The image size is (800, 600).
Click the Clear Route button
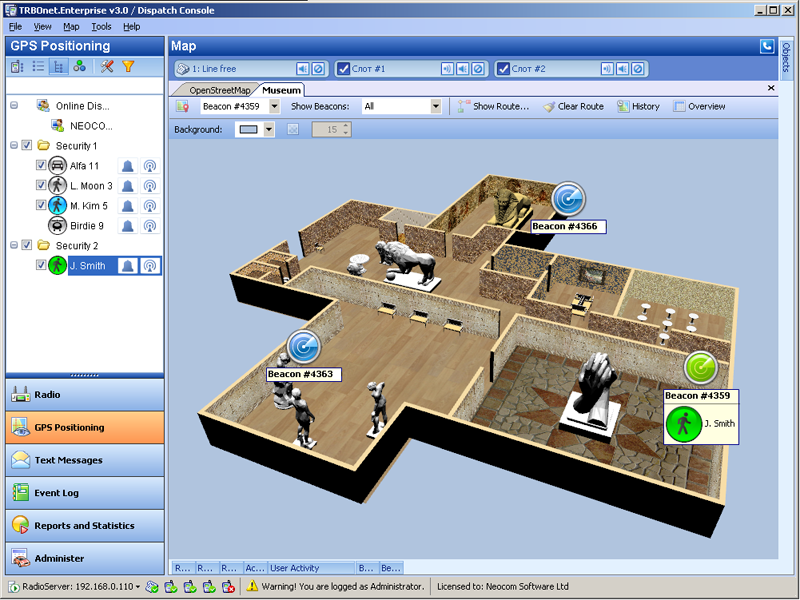(573, 106)
